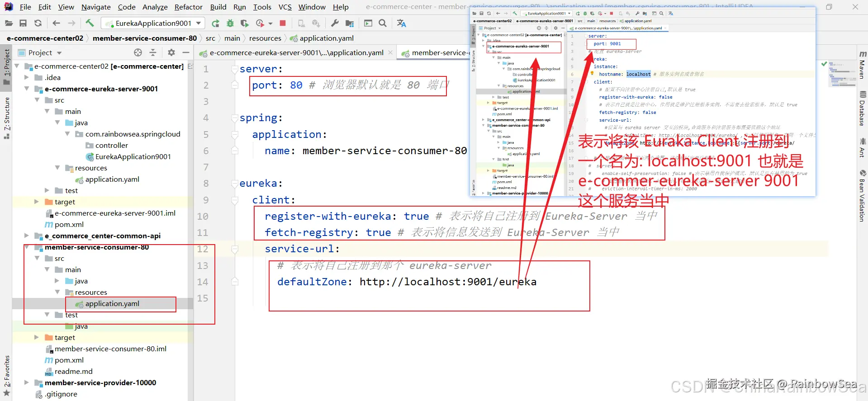
Task: Hide the Project panel with the minus icon
Action: coord(185,52)
